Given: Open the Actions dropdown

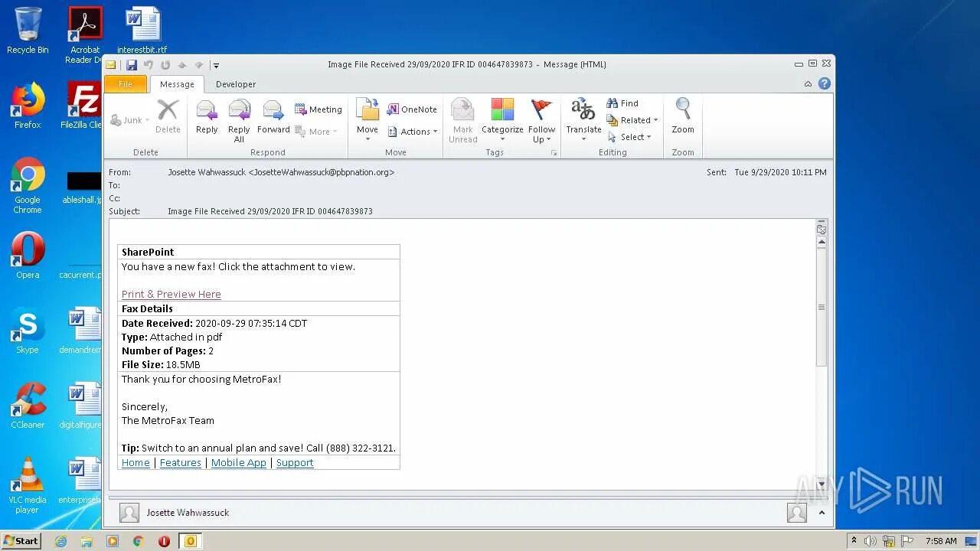Looking at the screenshot, I should point(412,132).
